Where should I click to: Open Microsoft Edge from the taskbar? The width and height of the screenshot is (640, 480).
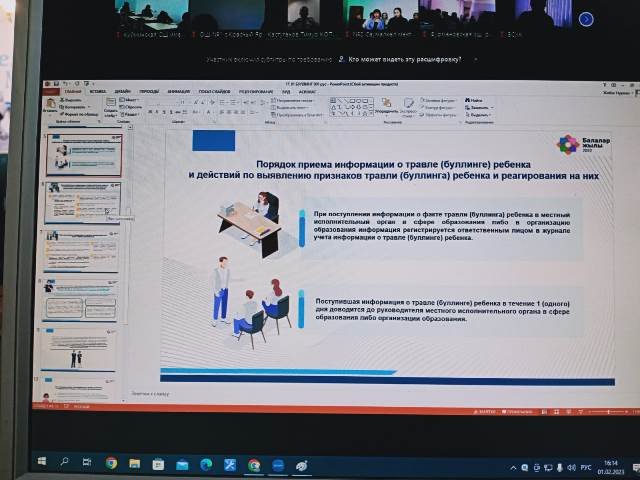(206, 464)
